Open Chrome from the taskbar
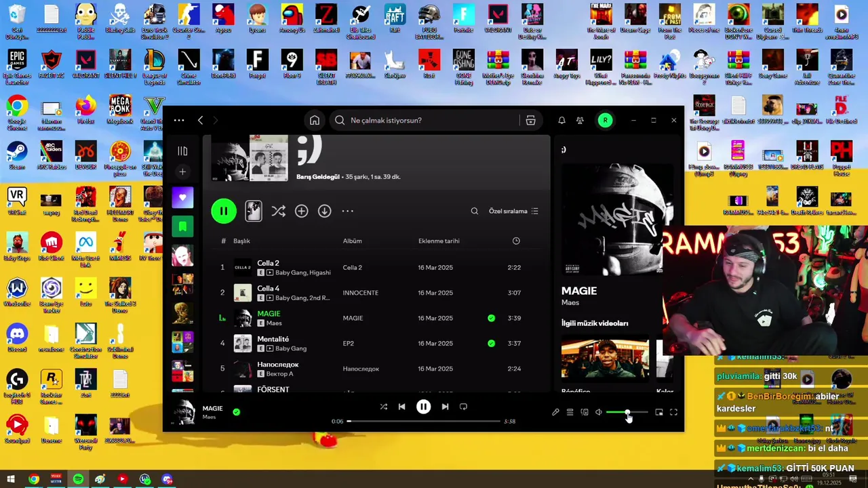The image size is (868, 488). (x=33, y=479)
